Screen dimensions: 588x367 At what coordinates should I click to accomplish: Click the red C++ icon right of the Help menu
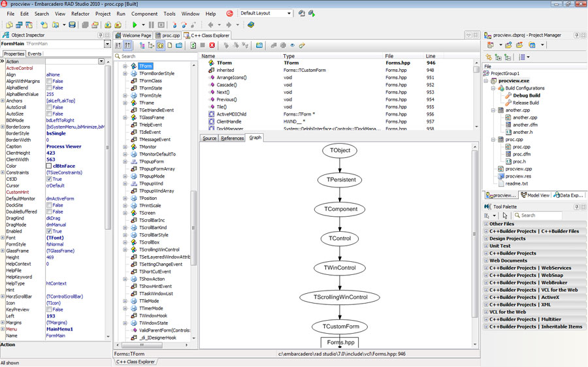(230, 14)
